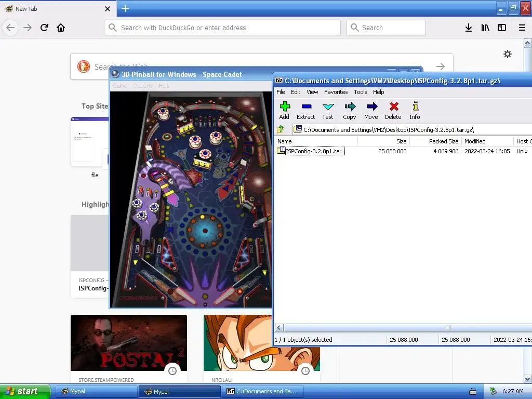Screen dimensions: 532x399
Task: Click the browser Home icon
Action: click(x=61, y=28)
